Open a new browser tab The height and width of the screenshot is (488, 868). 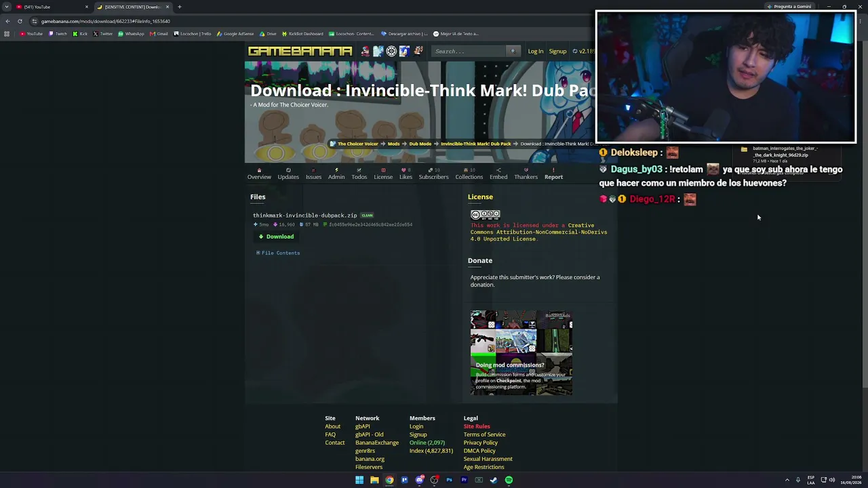180,7
